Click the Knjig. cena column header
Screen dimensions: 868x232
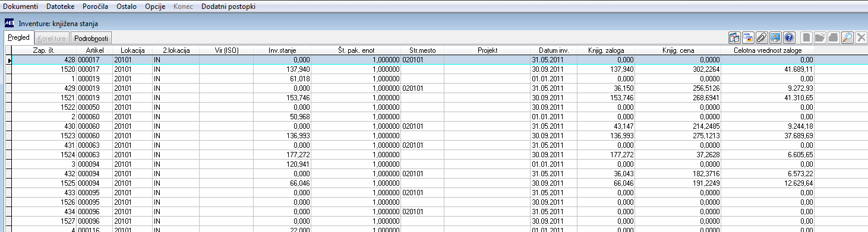click(x=678, y=50)
